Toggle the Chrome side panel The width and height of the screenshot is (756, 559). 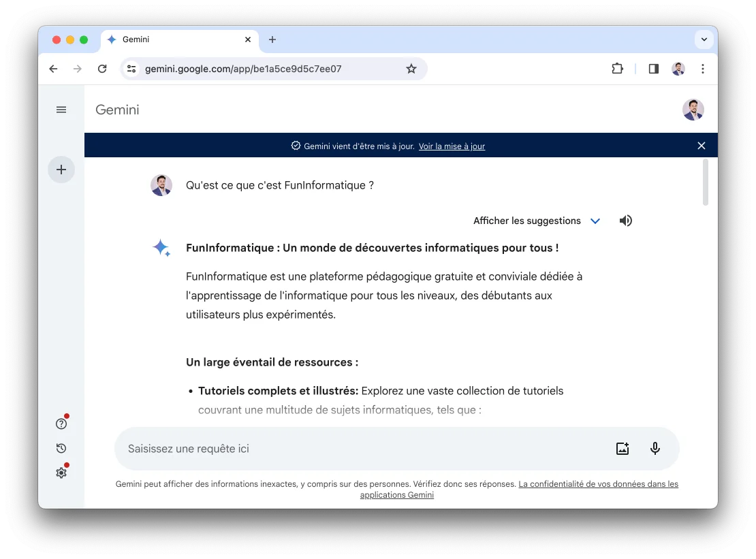point(653,69)
